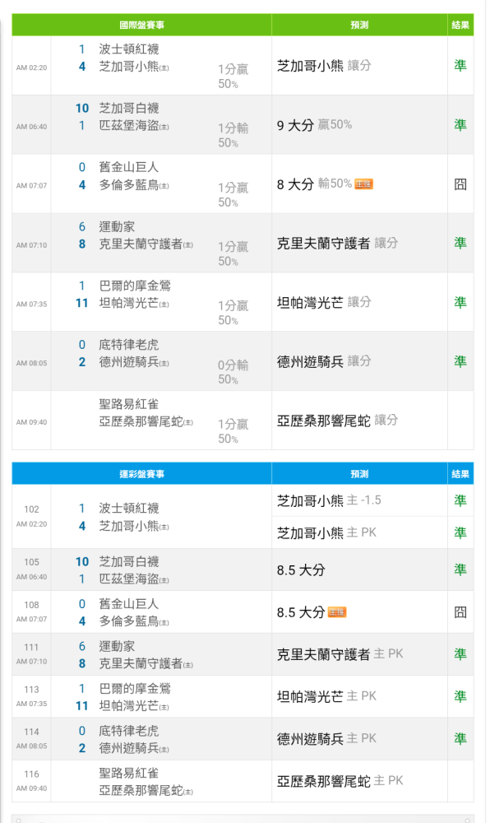Click game number 105 in the 運彩盤 table
504x823 pixels.
31,562
